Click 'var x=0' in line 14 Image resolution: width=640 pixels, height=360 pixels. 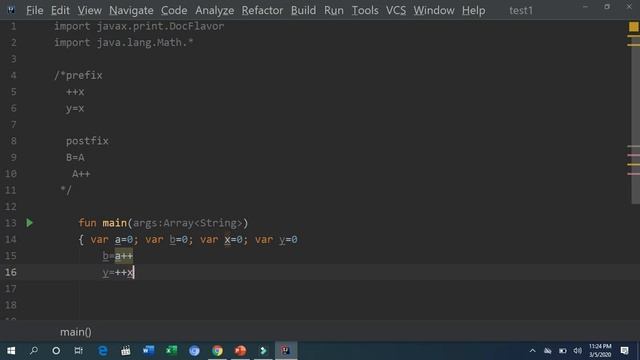click(x=221, y=239)
